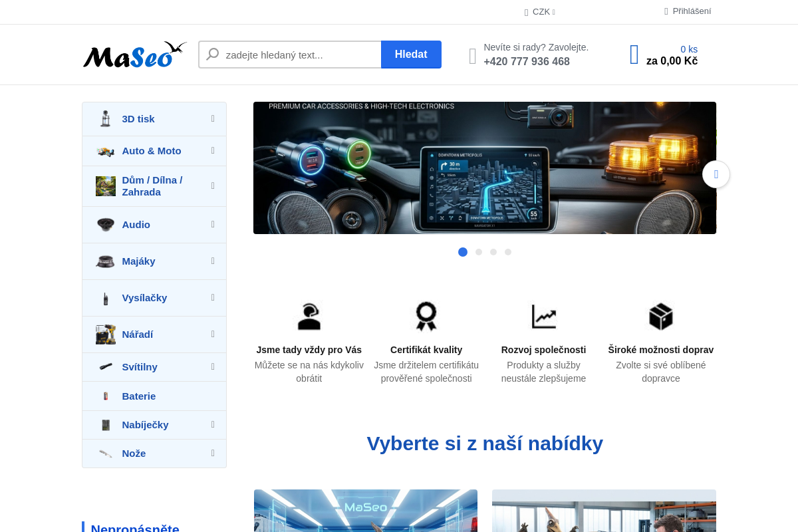Click the Majáky beacon category icon
The width and height of the screenshot is (798, 532).
(105, 261)
